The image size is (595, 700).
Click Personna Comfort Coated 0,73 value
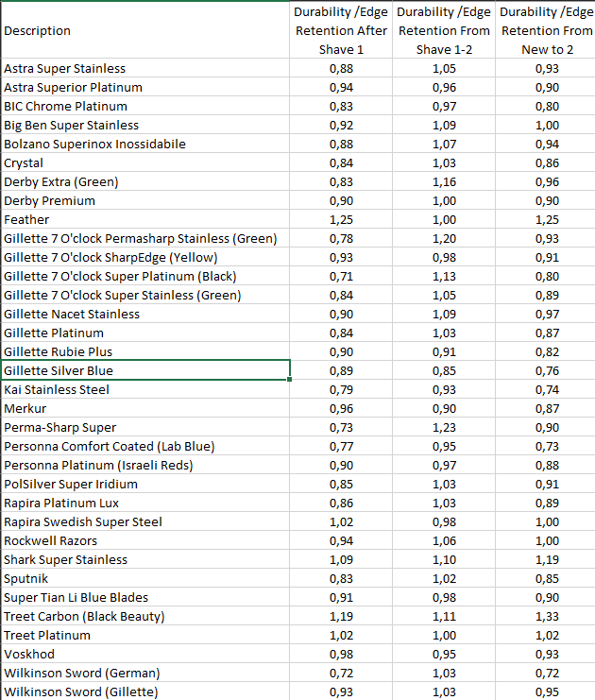[x=546, y=447]
